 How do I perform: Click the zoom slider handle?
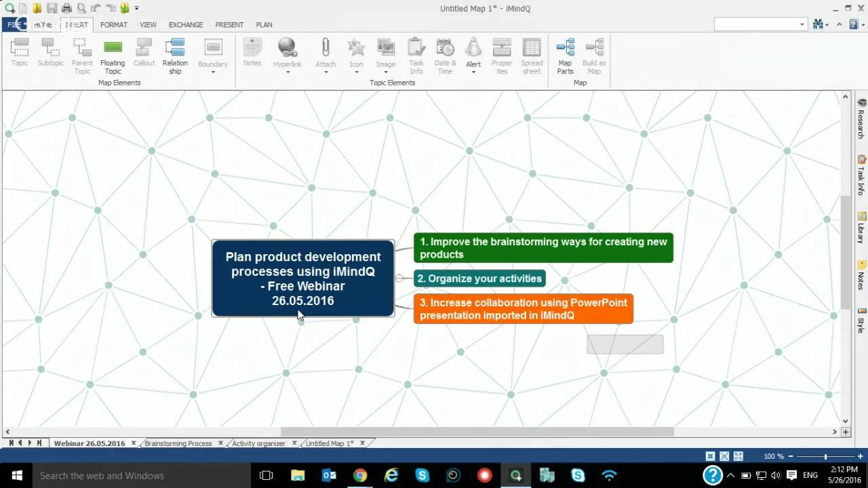click(x=825, y=457)
